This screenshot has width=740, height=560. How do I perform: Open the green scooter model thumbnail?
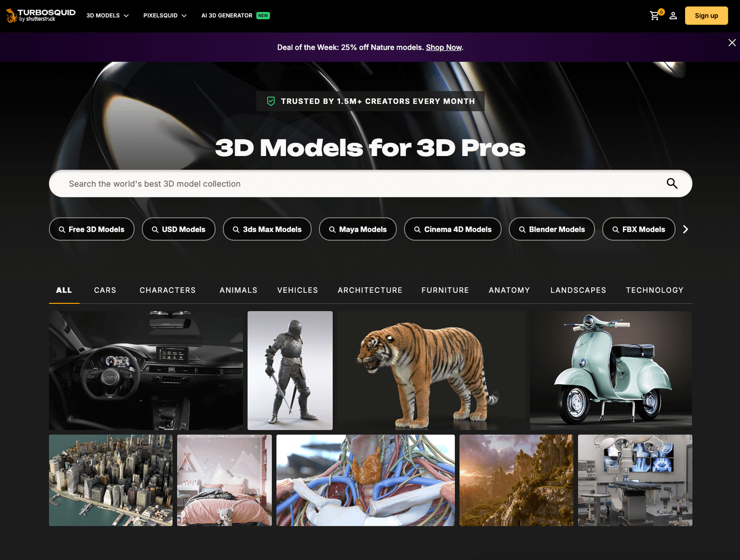click(610, 370)
